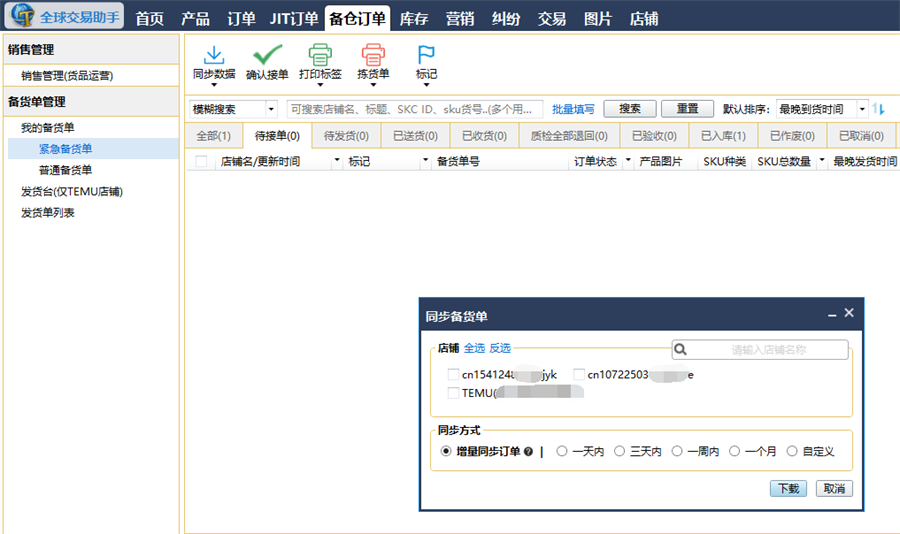900x534 pixels.
Task: Open the 库存 top menu
Action: tap(414, 19)
